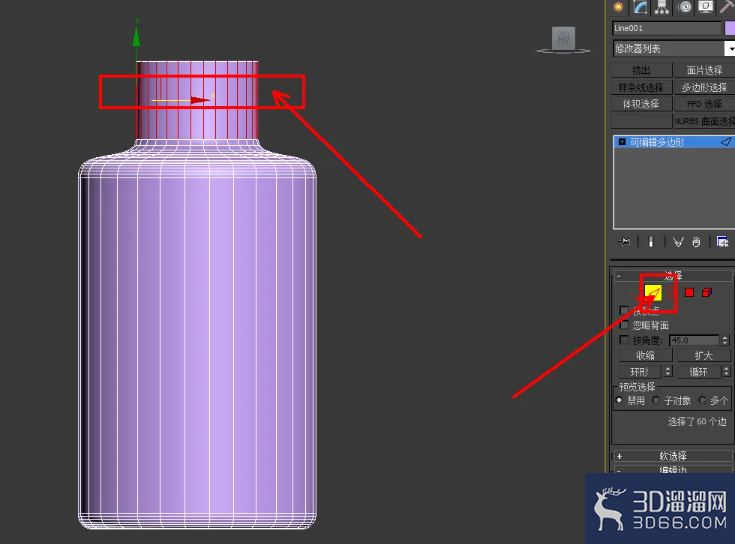Click the NURBS 曲面选择 button

tap(704, 121)
